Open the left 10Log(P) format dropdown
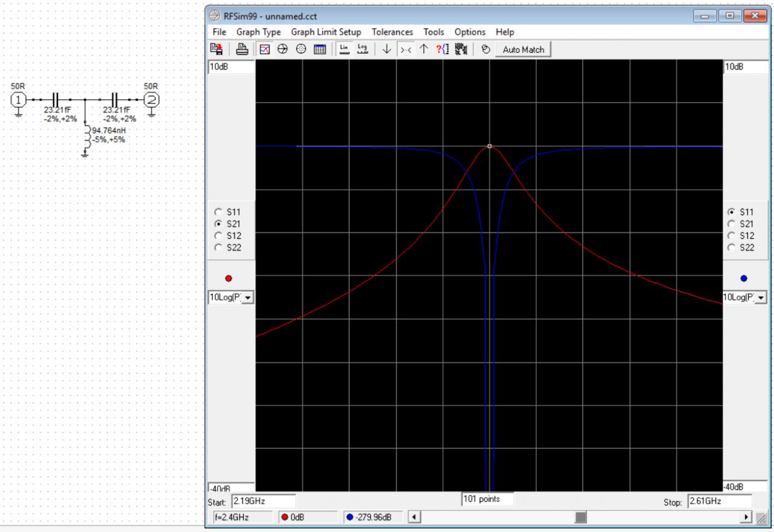The image size is (774, 532). [x=249, y=298]
